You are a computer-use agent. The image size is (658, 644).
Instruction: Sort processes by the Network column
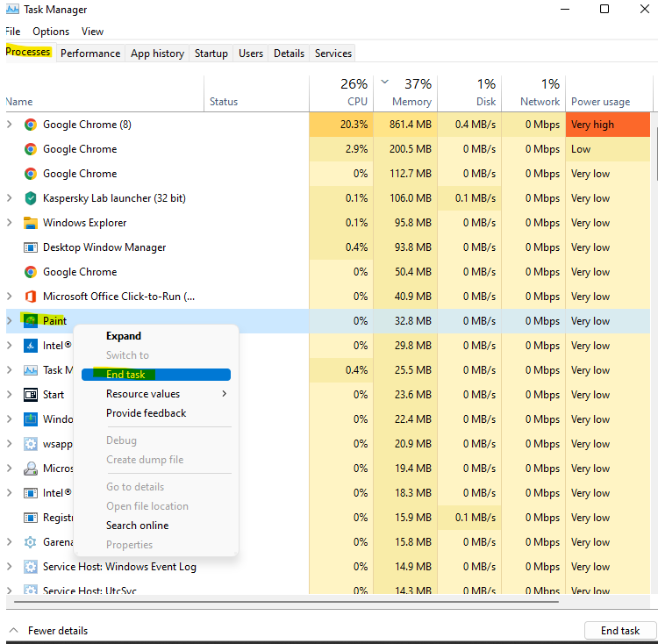(533, 94)
